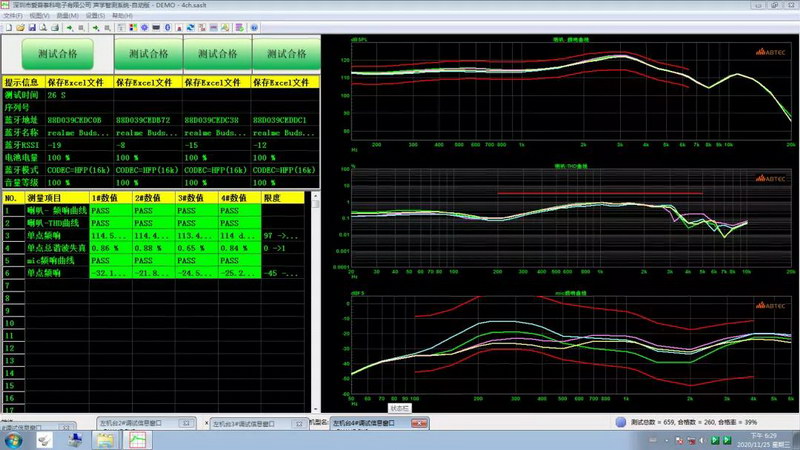Select the 蓝牙RSSI value -19

(79, 145)
